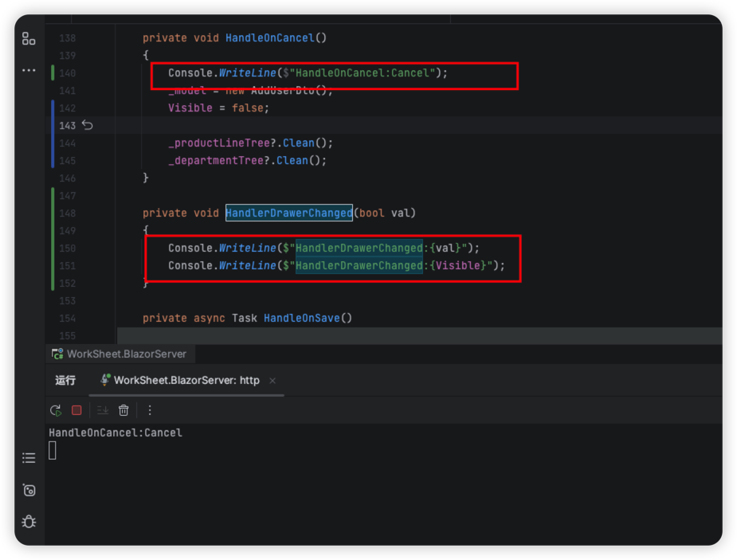Switch to the 运行 tool window tab
This screenshot has height=560, width=737.
(65, 381)
